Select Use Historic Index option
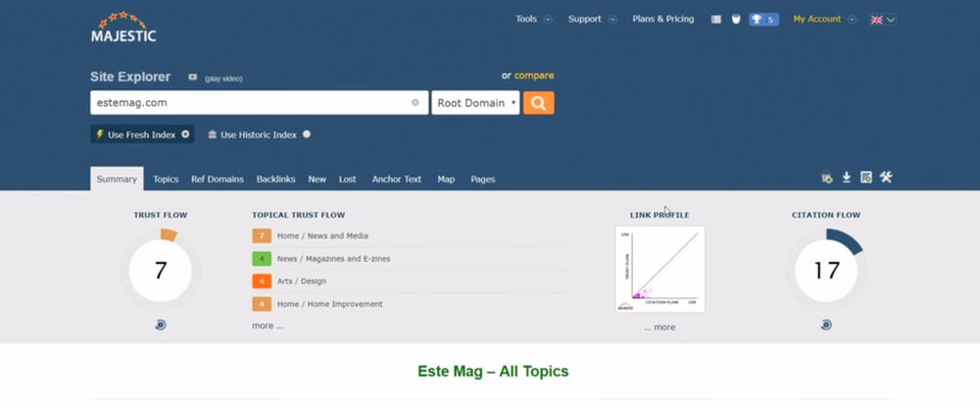The width and height of the screenshot is (980, 403). (259, 134)
